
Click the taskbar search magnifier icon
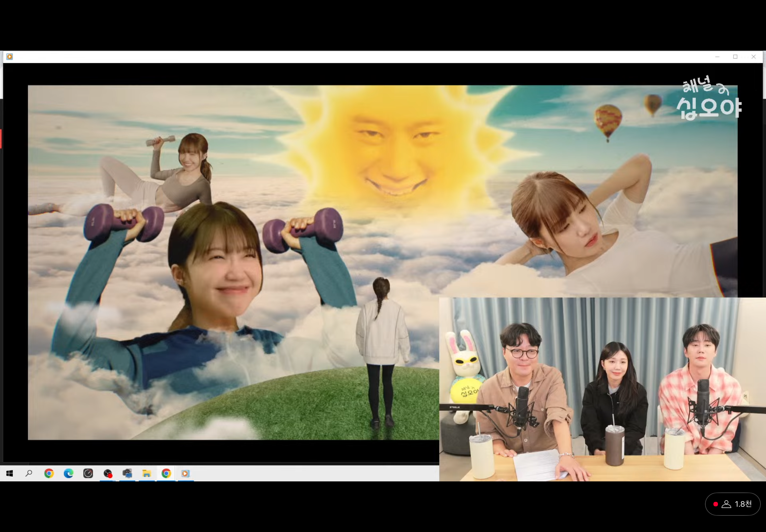pos(29,473)
